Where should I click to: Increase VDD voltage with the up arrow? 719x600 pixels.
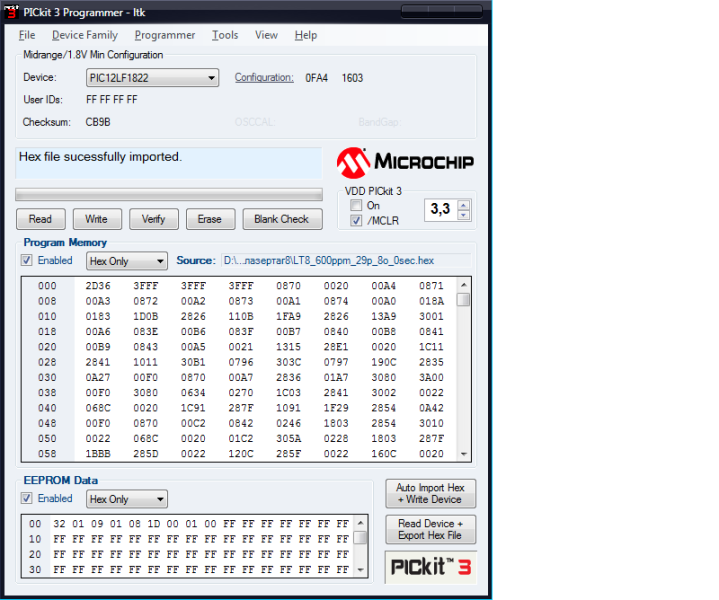464,205
